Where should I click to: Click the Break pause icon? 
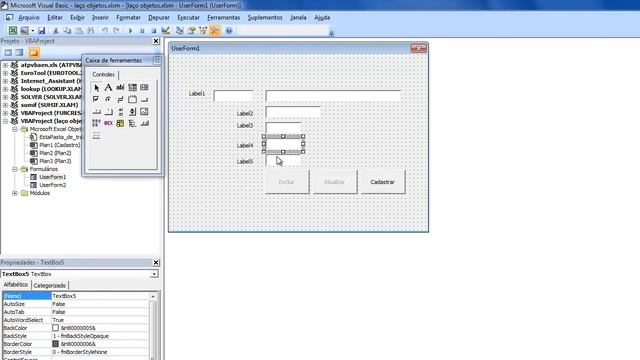[x=142, y=31]
